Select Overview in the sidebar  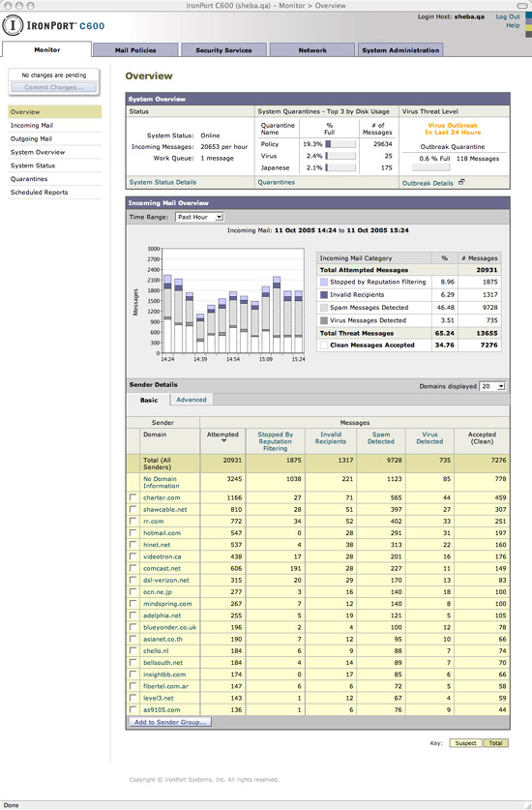coord(55,112)
